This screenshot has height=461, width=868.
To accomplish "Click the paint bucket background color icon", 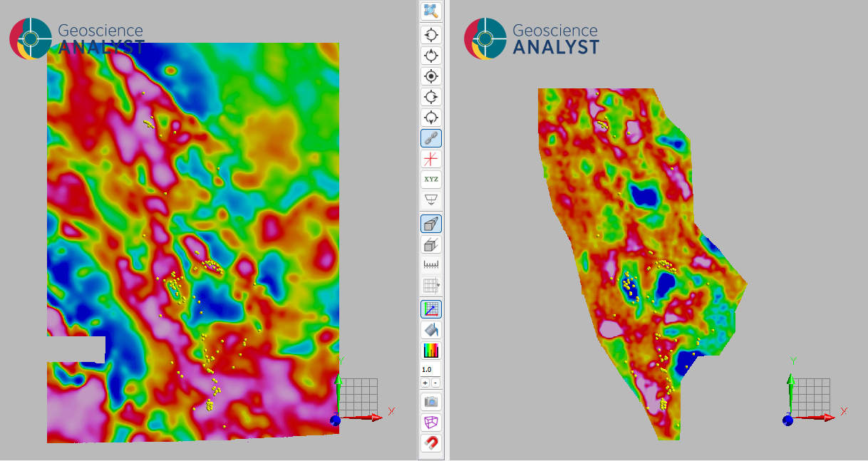I will 431,330.
